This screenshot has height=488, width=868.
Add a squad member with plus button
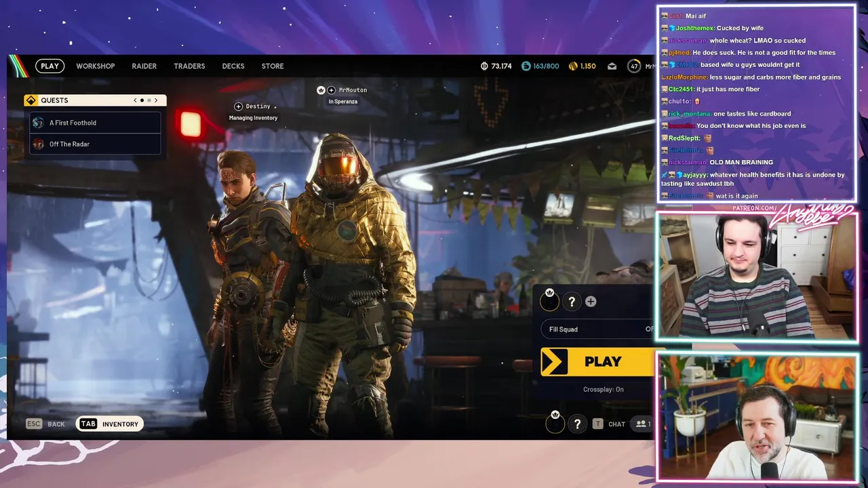pyautogui.click(x=591, y=302)
